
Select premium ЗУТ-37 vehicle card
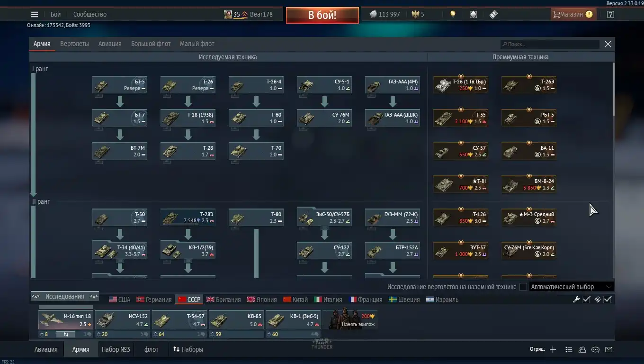point(461,251)
